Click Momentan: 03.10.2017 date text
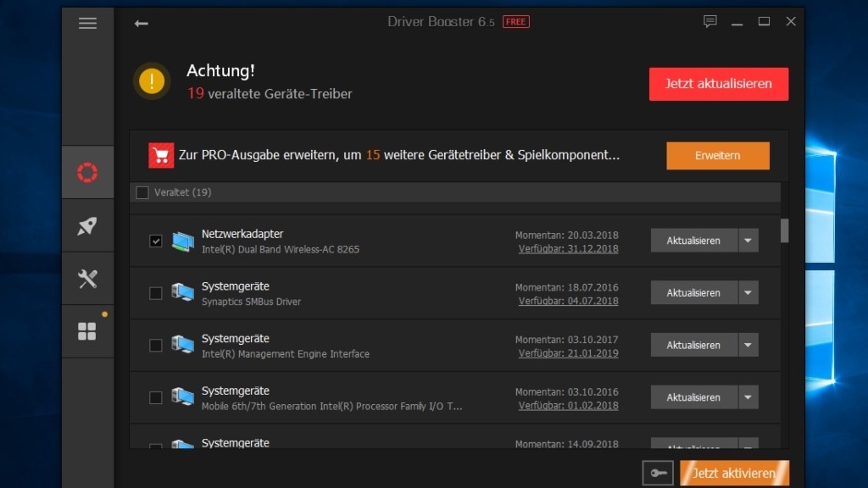This screenshot has height=488, width=868. pos(566,339)
